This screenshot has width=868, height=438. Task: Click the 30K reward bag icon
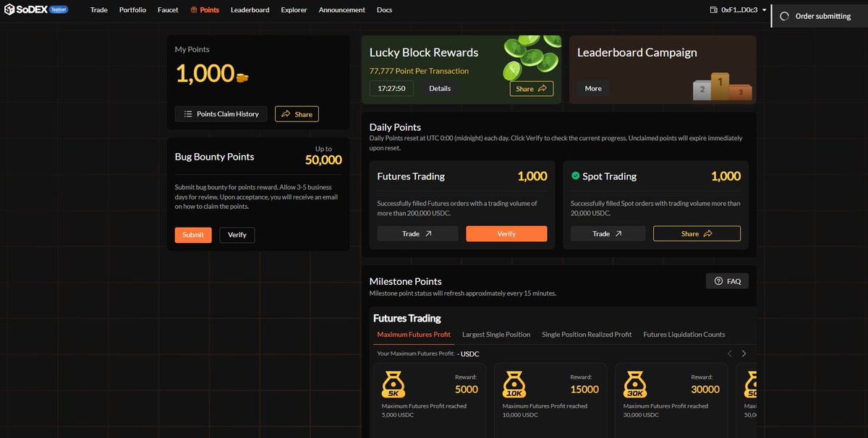coord(634,385)
